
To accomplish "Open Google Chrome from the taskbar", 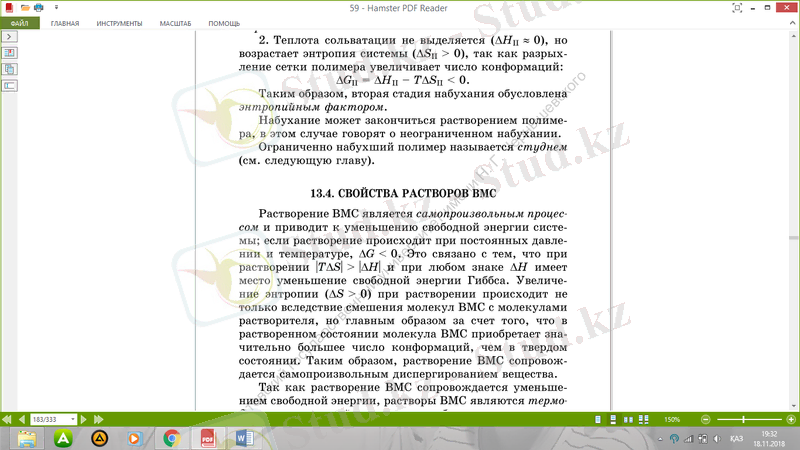I will [171, 438].
